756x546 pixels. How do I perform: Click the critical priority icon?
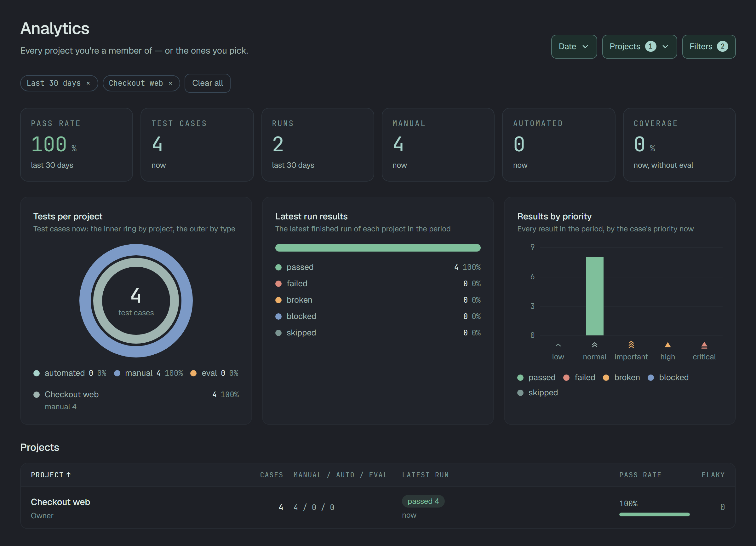704,345
